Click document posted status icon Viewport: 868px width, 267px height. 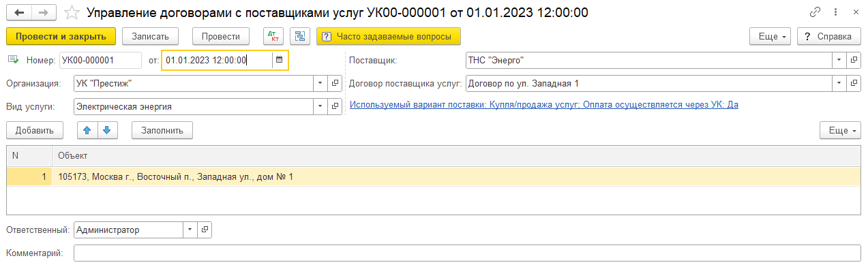13,59
